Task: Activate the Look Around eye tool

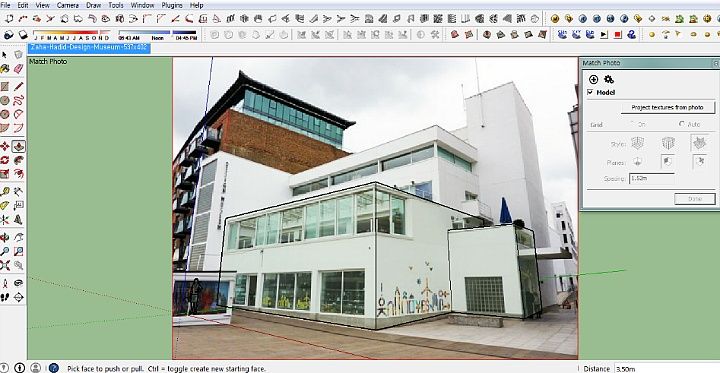Action: click(18, 283)
